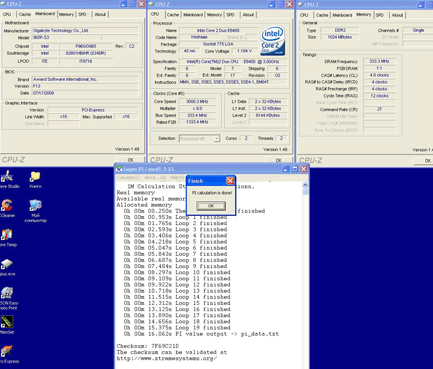Open Help menu in Super PI
The height and width of the screenshot is (369, 433).
pos(177,177)
